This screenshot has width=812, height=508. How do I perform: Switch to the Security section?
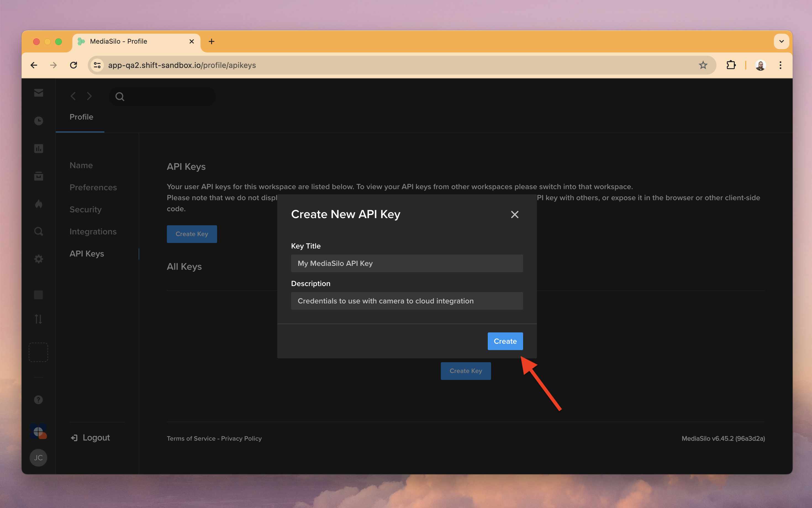coord(85,209)
